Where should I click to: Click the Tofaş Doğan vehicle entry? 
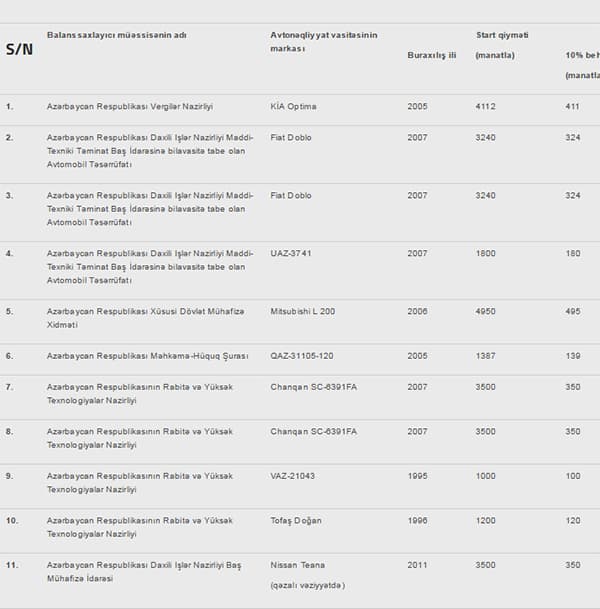(296, 521)
